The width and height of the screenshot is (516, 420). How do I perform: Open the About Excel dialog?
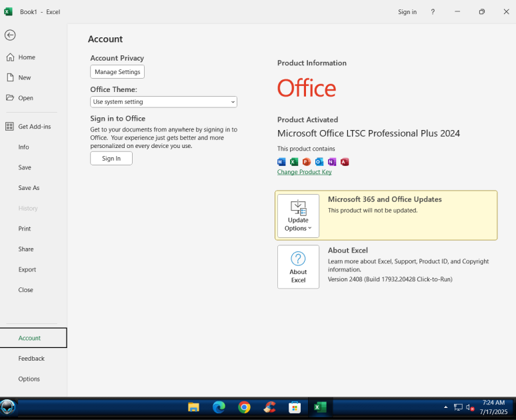click(x=298, y=267)
